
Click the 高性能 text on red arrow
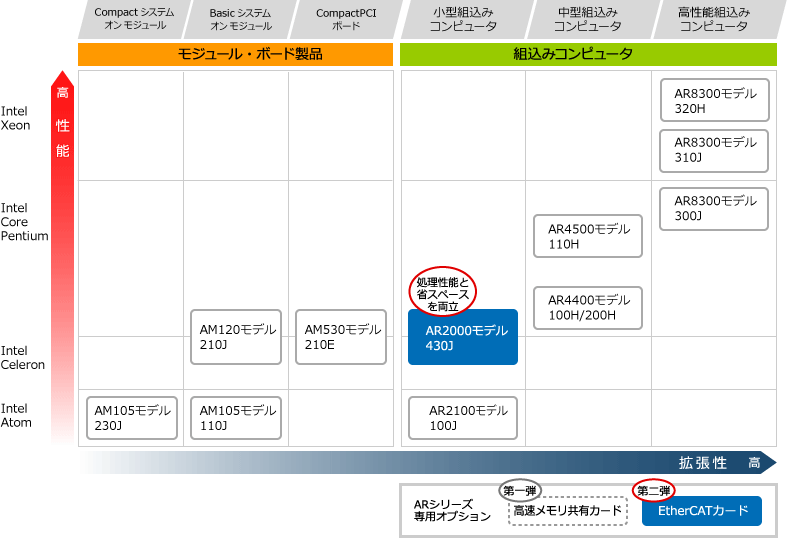point(62,122)
